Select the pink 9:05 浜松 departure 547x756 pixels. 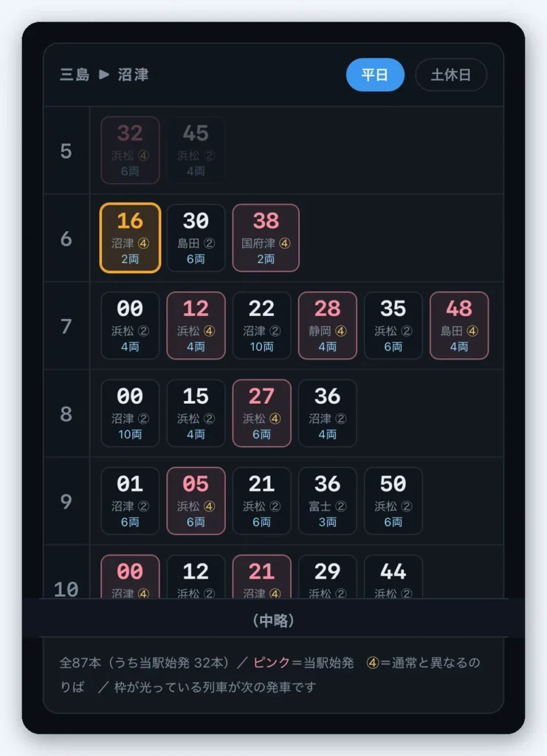point(196,501)
